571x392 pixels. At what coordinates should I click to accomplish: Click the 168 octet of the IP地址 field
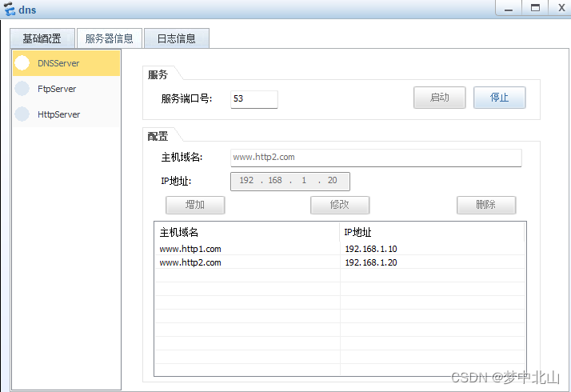point(275,180)
